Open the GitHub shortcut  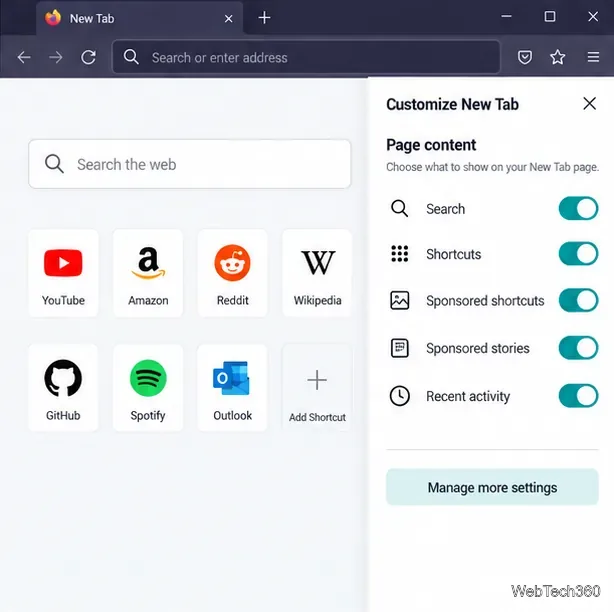pos(63,388)
